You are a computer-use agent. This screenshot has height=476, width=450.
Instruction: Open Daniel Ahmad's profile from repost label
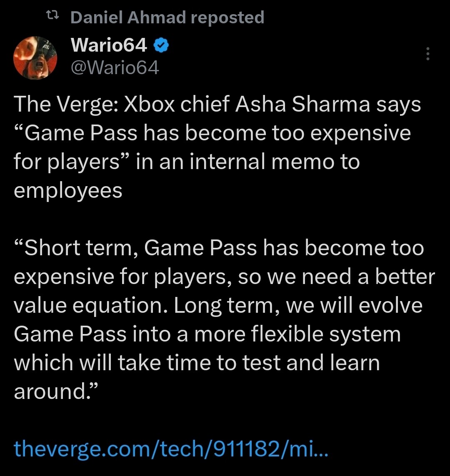click(x=128, y=17)
